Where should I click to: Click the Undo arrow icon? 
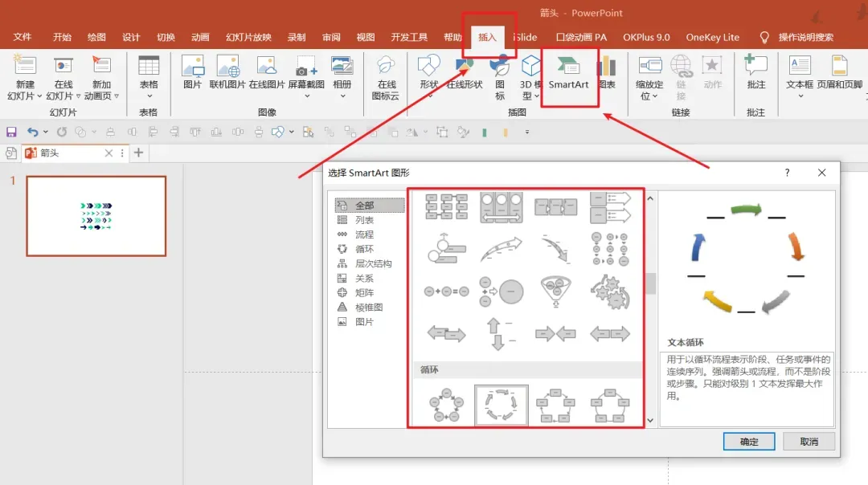coord(33,132)
